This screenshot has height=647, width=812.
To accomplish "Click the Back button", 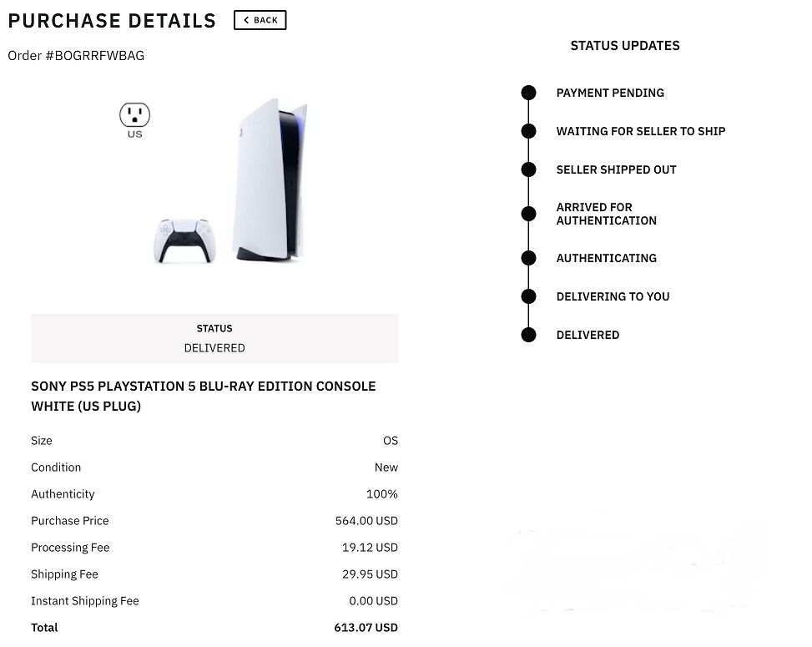I will (x=260, y=20).
